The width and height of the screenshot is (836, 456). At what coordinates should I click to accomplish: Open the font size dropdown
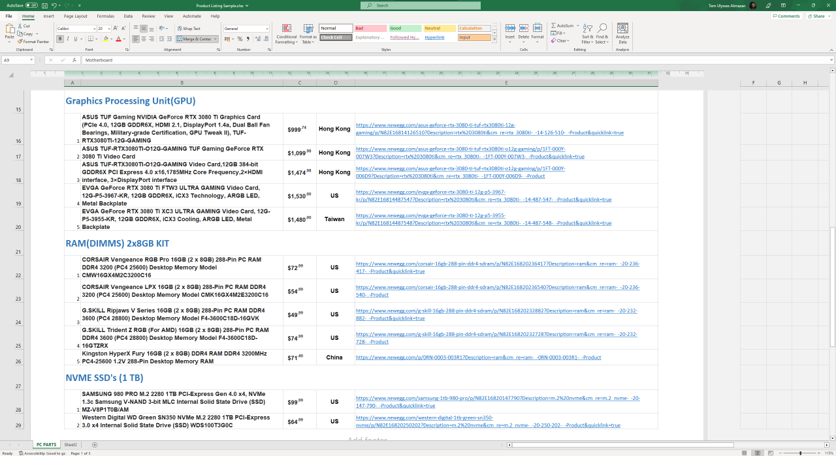click(x=109, y=28)
